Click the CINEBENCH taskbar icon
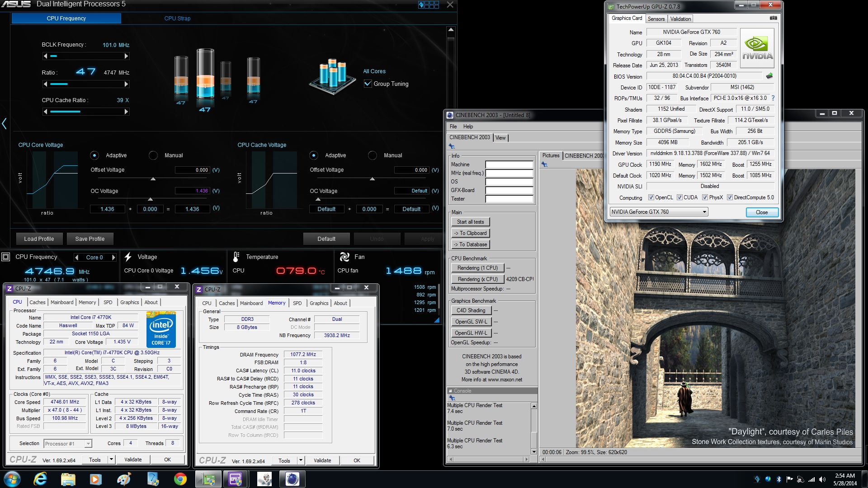 [292, 479]
